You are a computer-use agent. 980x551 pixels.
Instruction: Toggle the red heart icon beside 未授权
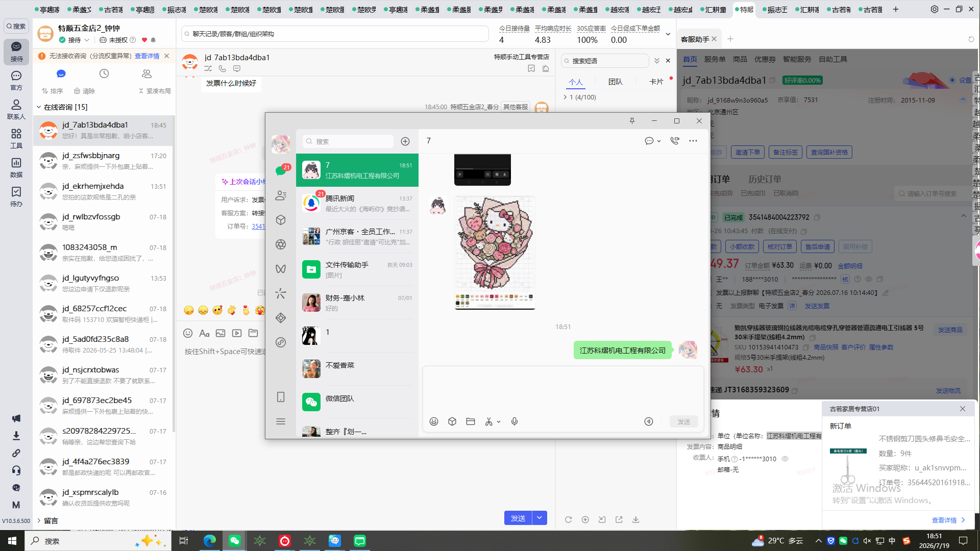144,40
